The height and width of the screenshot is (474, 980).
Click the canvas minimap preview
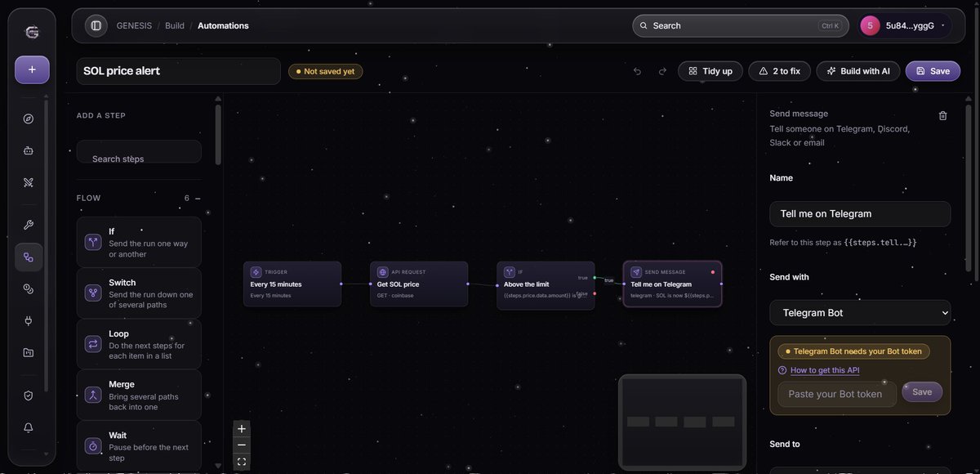click(x=682, y=421)
